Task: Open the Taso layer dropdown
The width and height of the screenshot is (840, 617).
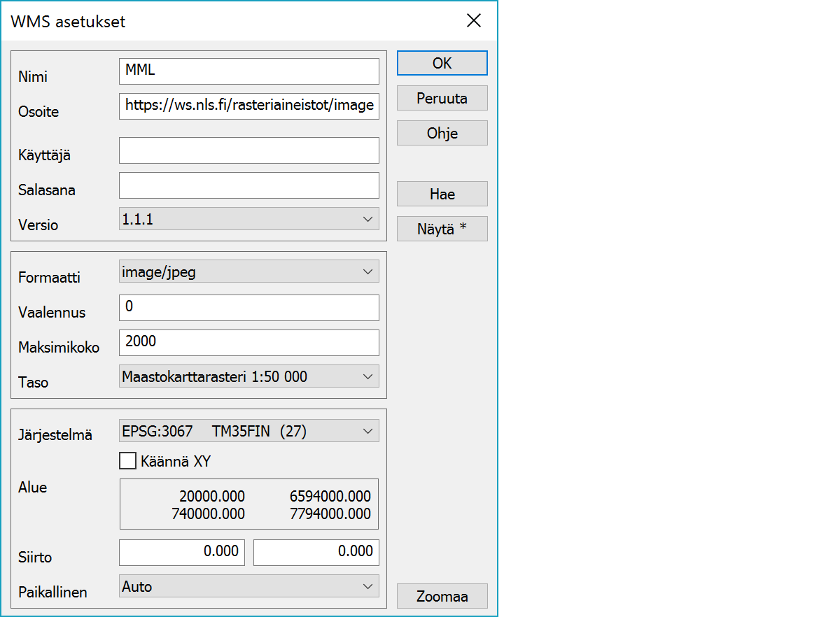Action: click(248, 377)
